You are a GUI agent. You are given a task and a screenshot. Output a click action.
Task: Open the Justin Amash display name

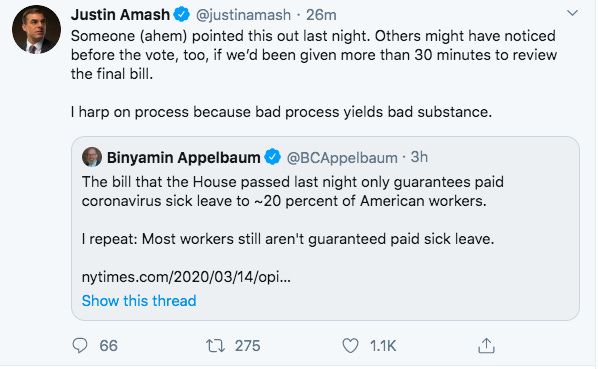coord(120,15)
